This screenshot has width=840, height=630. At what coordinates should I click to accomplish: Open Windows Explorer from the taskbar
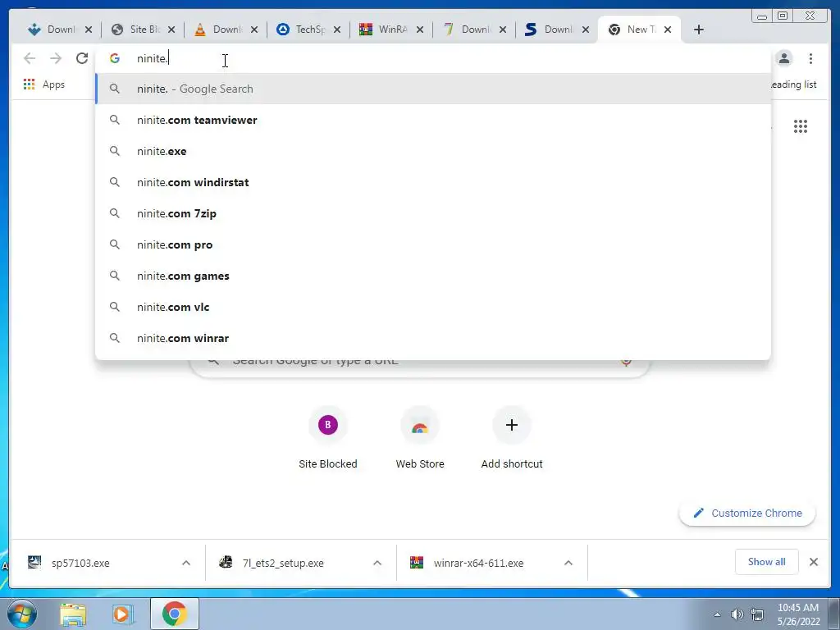tap(73, 614)
